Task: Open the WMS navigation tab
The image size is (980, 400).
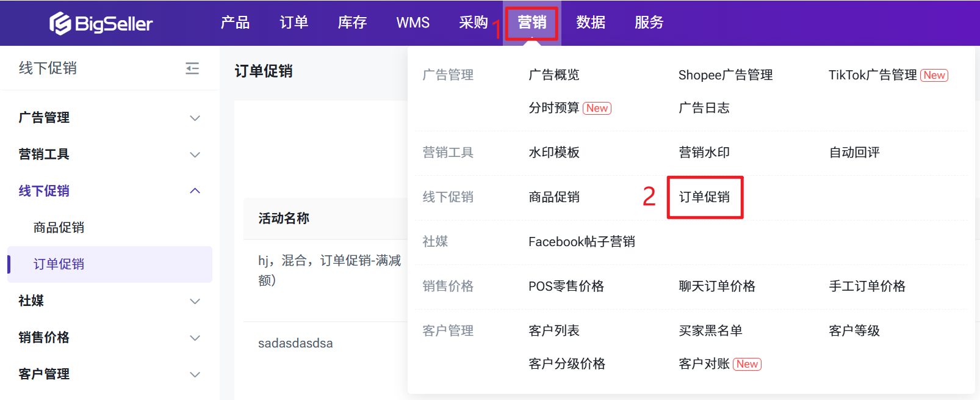Action: (x=413, y=23)
